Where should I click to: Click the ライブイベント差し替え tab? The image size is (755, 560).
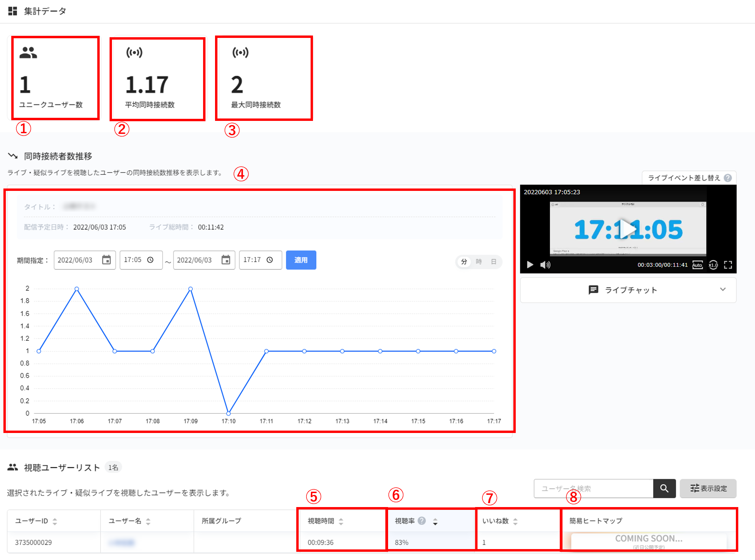[x=684, y=178]
